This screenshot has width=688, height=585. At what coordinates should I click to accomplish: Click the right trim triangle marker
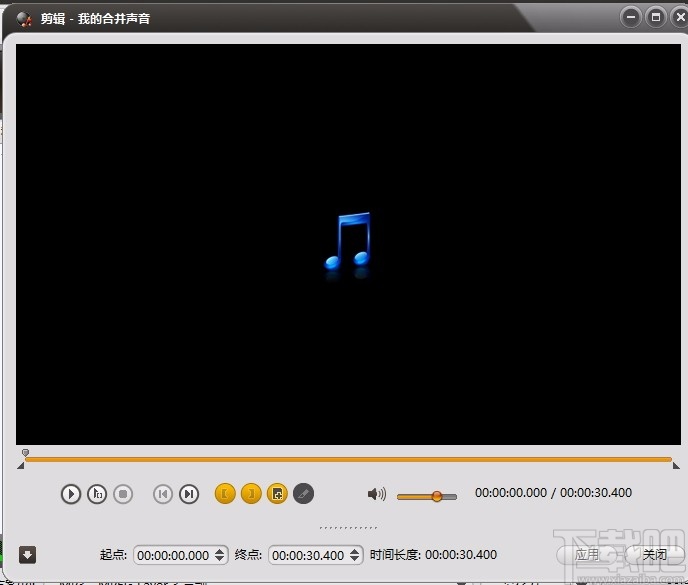(x=676, y=466)
